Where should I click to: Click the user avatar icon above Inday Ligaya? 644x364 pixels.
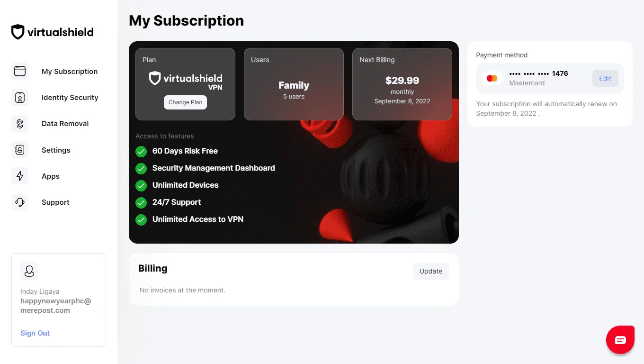click(x=29, y=271)
